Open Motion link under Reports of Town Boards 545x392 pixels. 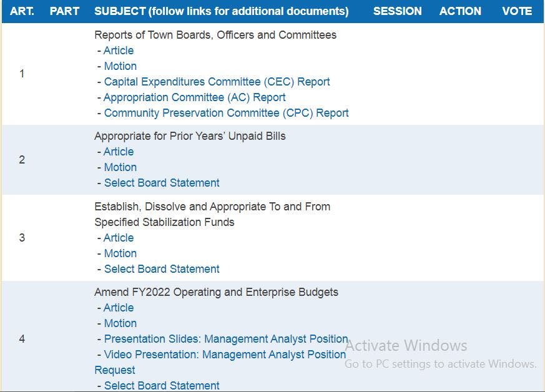[x=120, y=66]
